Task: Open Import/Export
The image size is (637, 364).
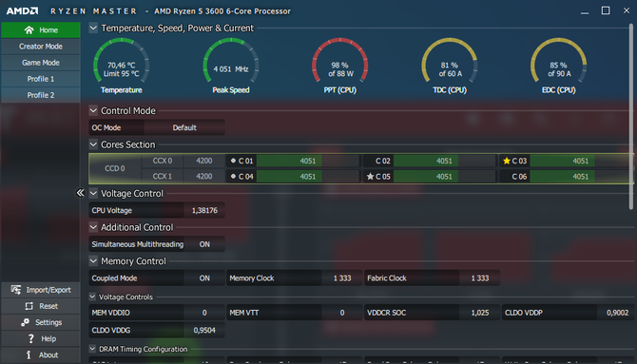Action: click(41, 290)
